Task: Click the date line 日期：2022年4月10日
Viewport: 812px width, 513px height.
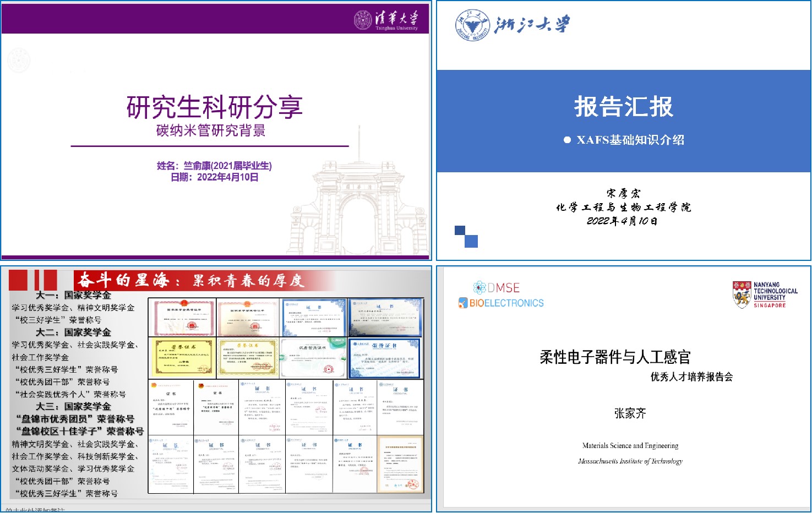Action: pos(214,177)
